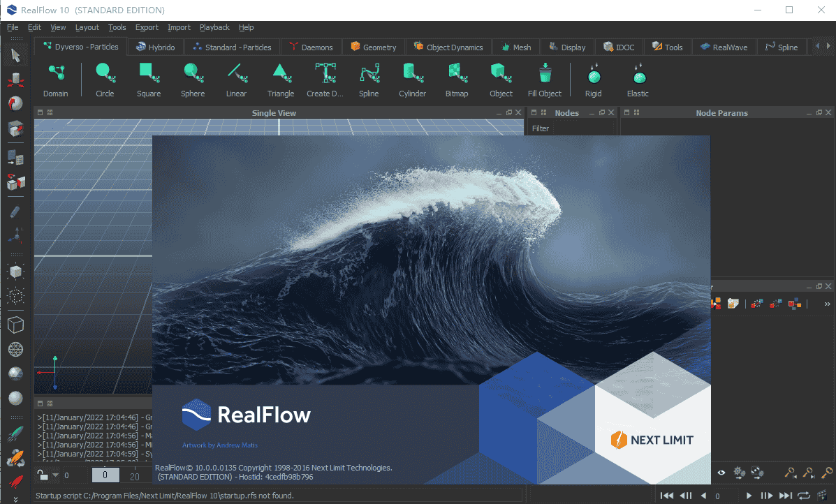Viewport: 836px width, 504px height.
Task: Enable loop playback mode
Action: pyautogui.click(x=804, y=496)
